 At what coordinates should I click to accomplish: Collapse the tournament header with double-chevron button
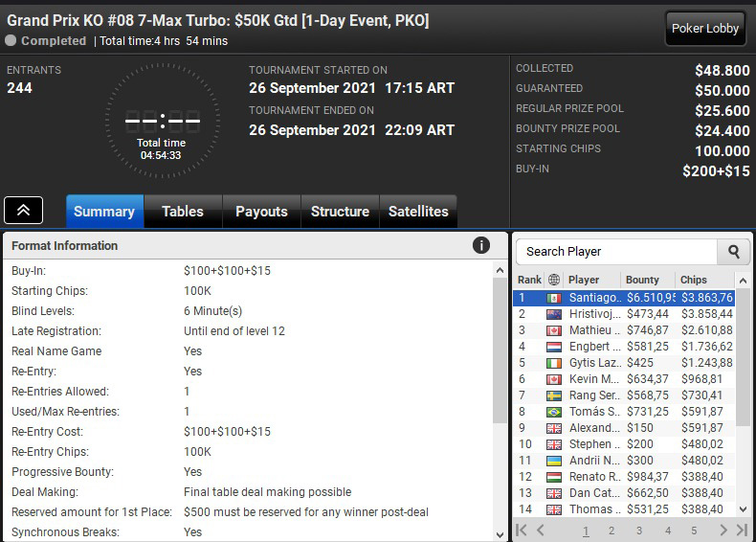tap(24, 211)
